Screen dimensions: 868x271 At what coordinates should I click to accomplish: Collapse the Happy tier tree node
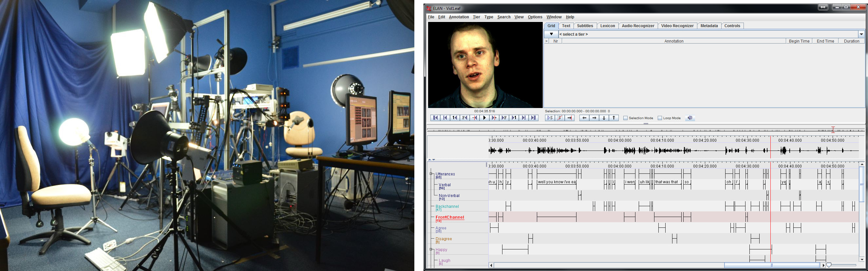pos(431,249)
